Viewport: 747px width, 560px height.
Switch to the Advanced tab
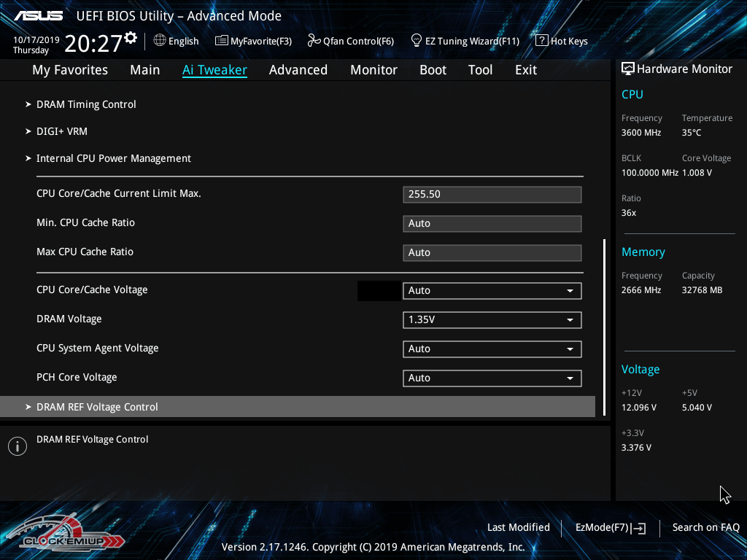tap(298, 70)
